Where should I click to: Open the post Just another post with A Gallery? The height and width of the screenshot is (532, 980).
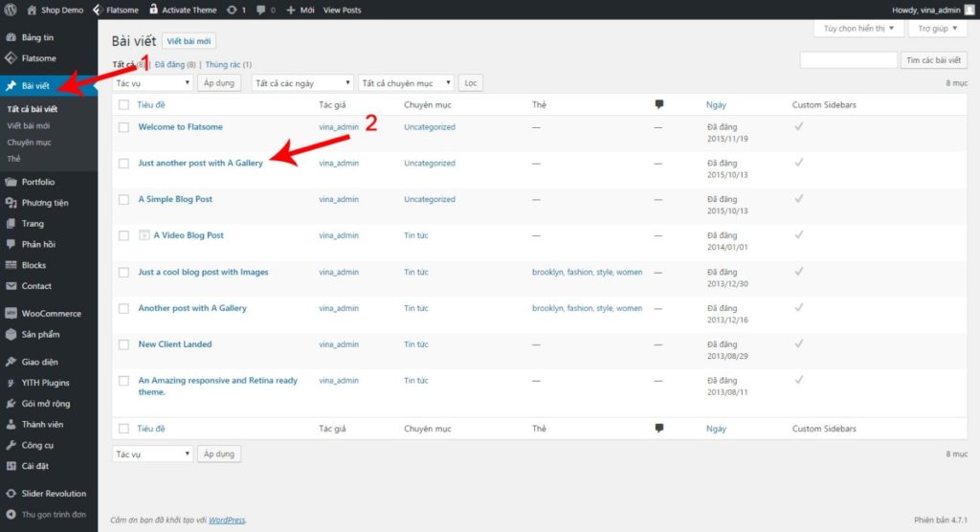pyautogui.click(x=200, y=164)
